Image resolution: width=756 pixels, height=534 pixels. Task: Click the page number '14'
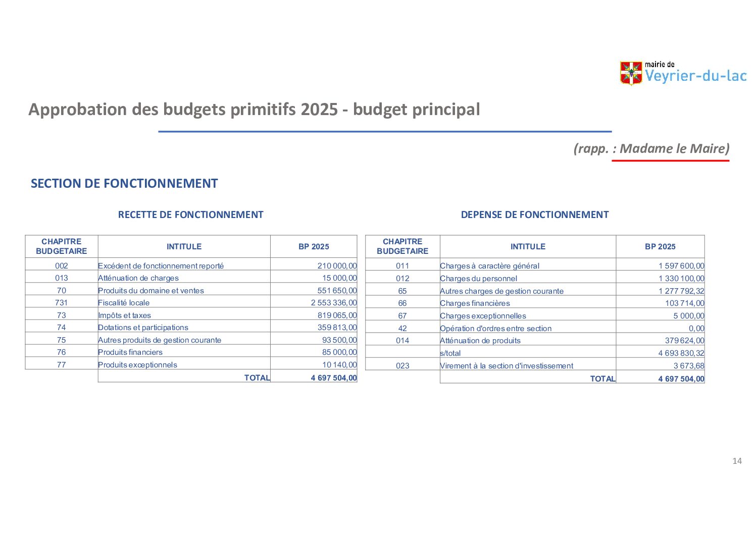point(737,461)
